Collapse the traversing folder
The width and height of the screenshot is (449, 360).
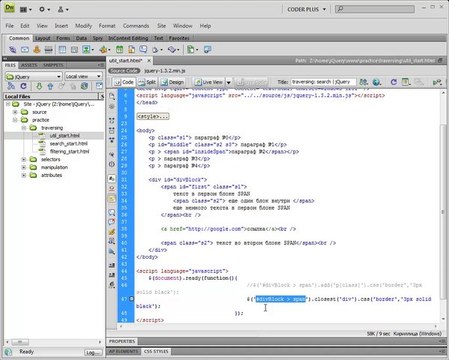click(x=24, y=128)
